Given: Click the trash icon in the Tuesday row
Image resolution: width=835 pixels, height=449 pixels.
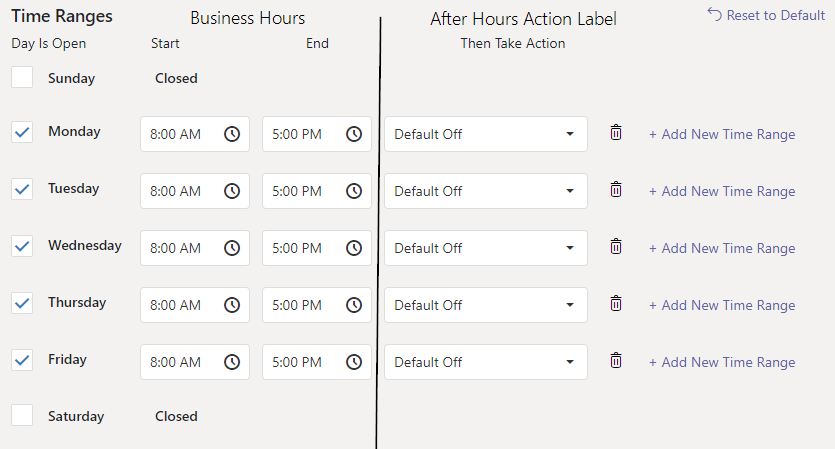Looking at the screenshot, I should pos(616,189).
